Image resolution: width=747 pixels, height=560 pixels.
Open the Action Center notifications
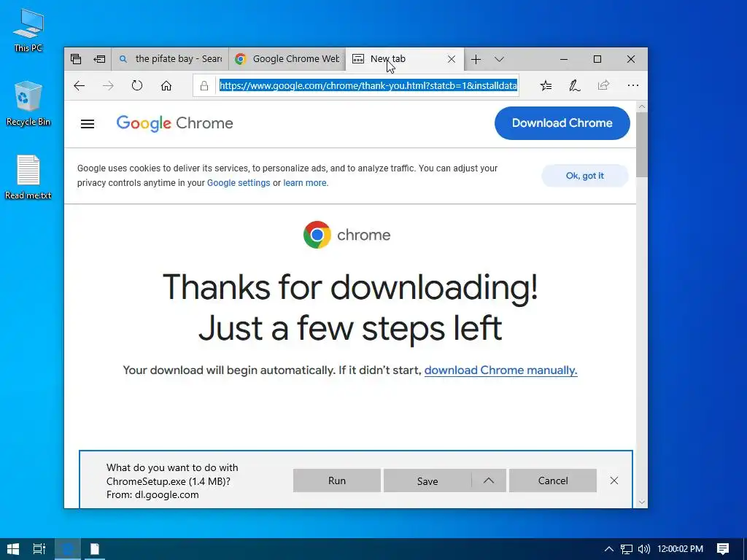point(723,549)
